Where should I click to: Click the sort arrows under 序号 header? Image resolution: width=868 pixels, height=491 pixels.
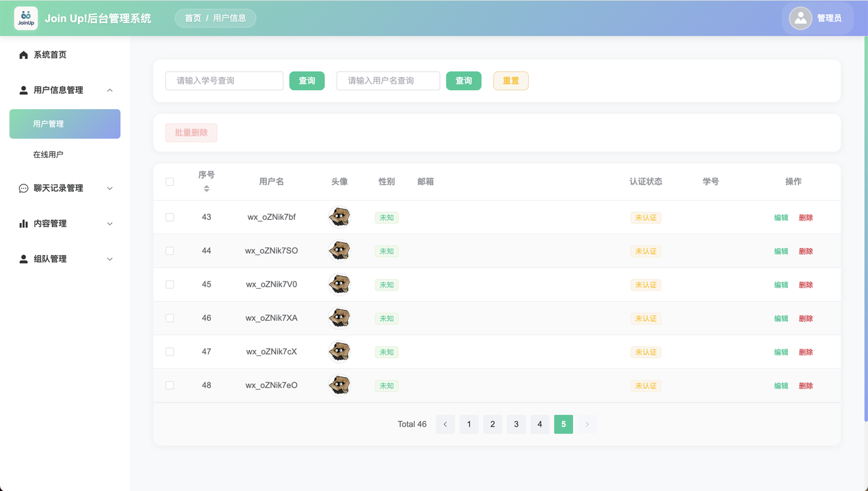[x=207, y=189]
